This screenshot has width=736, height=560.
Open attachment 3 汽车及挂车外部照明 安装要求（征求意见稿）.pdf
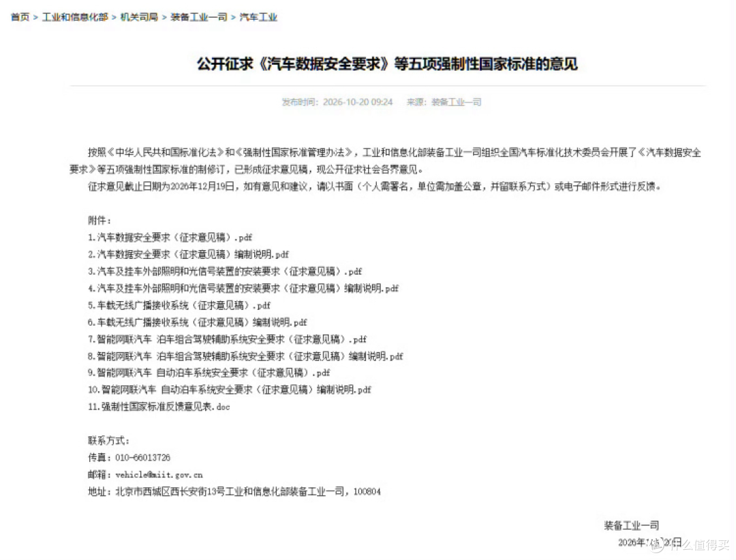tap(225, 271)
